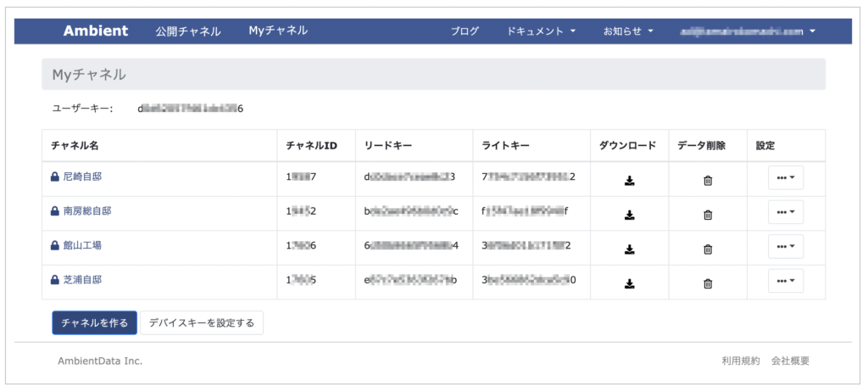Screen dimensions: 868x392
Task: Expand settings menu for 館山工場
Action: click(785, 247)
